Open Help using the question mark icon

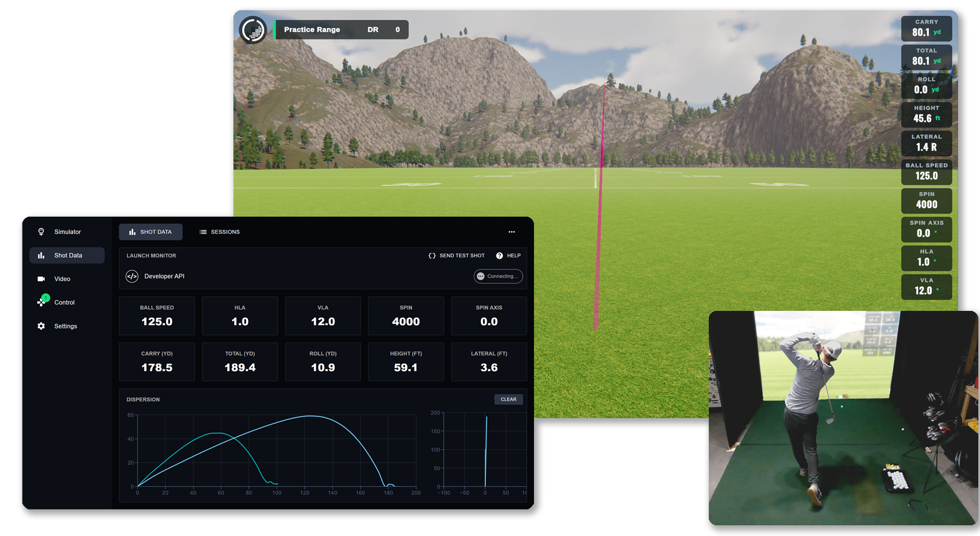[x=500, y=256]
